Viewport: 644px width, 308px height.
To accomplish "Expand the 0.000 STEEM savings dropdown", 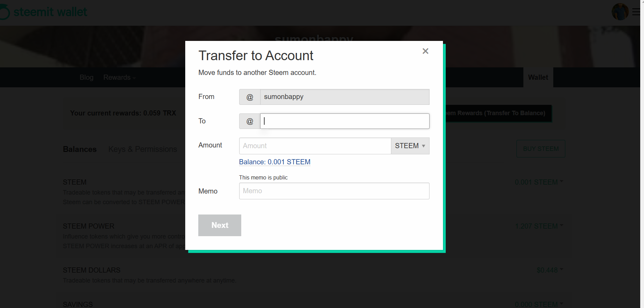I will (x=539, y=304).
